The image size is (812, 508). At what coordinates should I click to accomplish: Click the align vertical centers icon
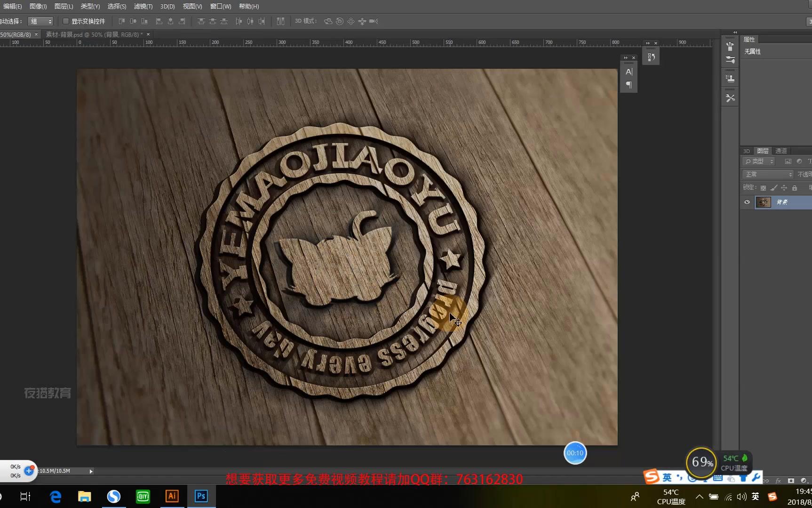point(133,21)
